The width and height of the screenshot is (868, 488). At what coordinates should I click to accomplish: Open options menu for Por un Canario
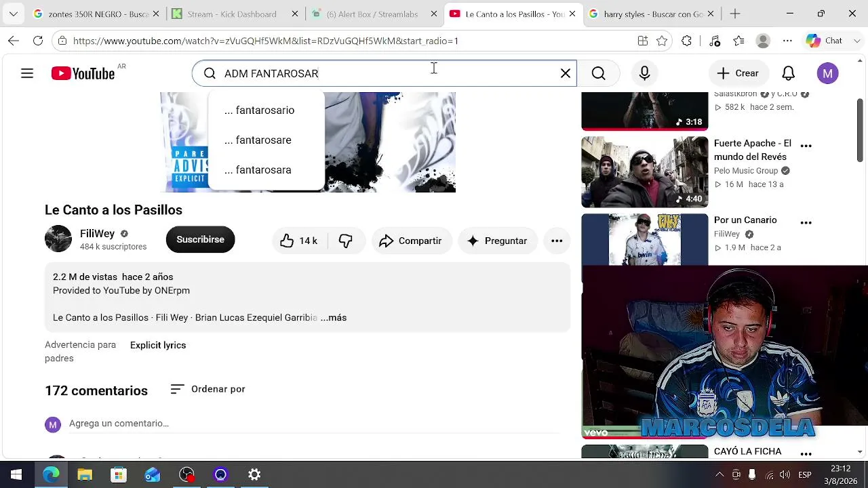(806, 222)
